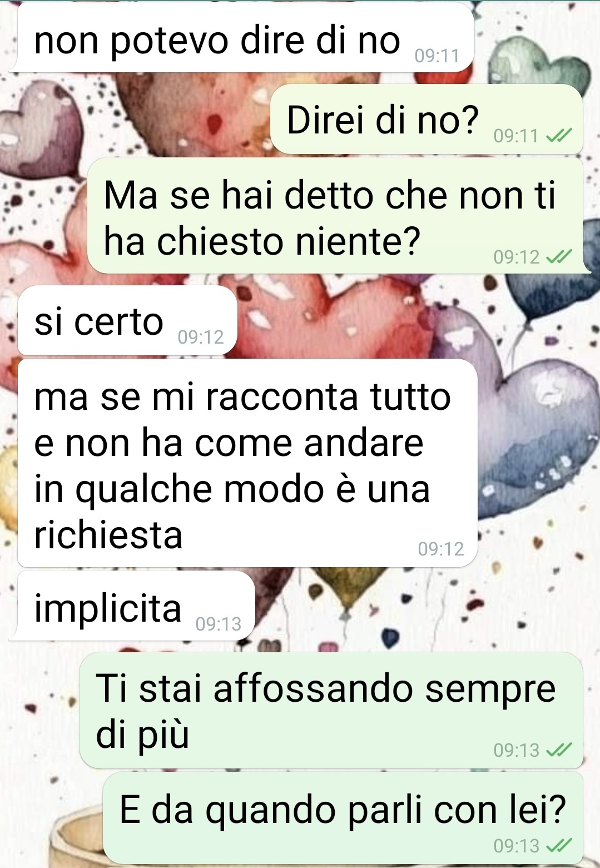
Task: Tap the double checkmarks on 'Ti stai affossando' message
Action: point(558,750)
